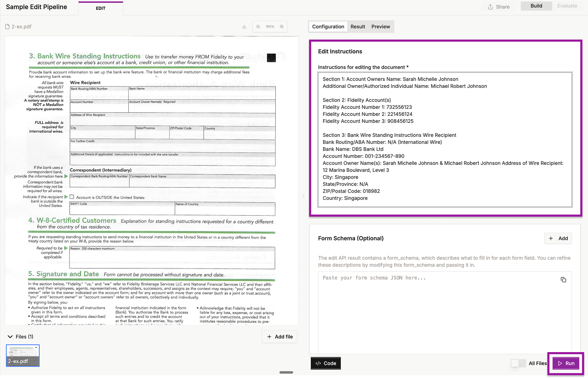Image resolution: width=588 pixels, height=378 pixels.
Task: Zoom in on the PDF preview
Action: pos(282,27)
